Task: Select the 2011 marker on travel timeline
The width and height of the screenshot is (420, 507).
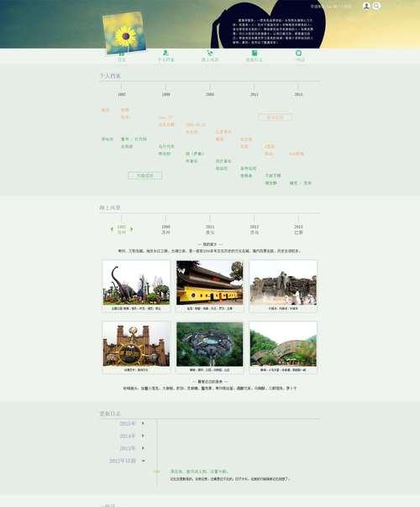Action: [x=210, y=229]
